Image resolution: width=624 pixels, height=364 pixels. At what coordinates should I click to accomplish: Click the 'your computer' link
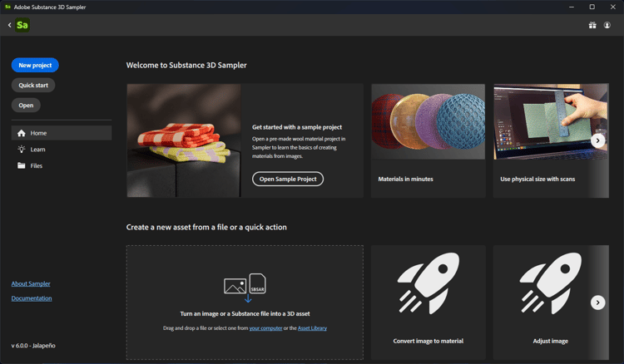(x=266, y=328)
